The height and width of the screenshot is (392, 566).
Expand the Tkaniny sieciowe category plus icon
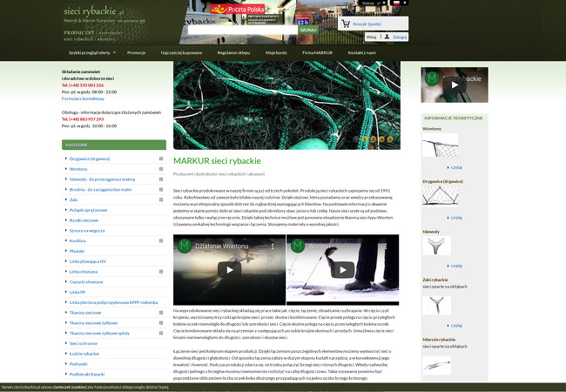[x=161, y=313]
